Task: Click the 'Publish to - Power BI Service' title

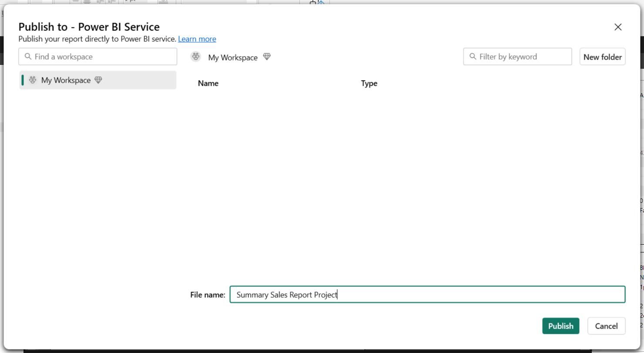Action: click(x=89, y=27)
